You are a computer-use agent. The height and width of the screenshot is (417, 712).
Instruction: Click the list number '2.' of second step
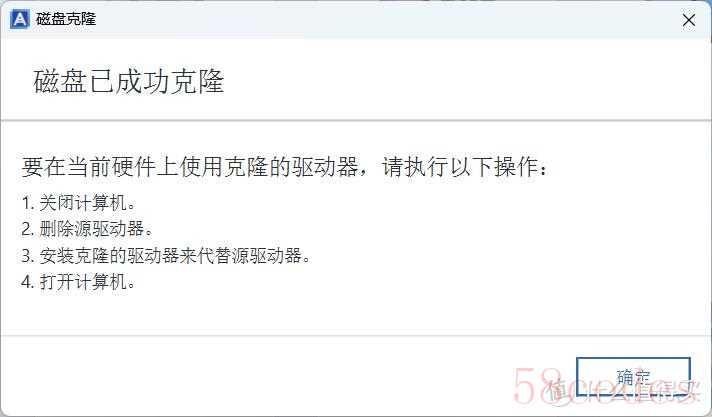[28, 229]
